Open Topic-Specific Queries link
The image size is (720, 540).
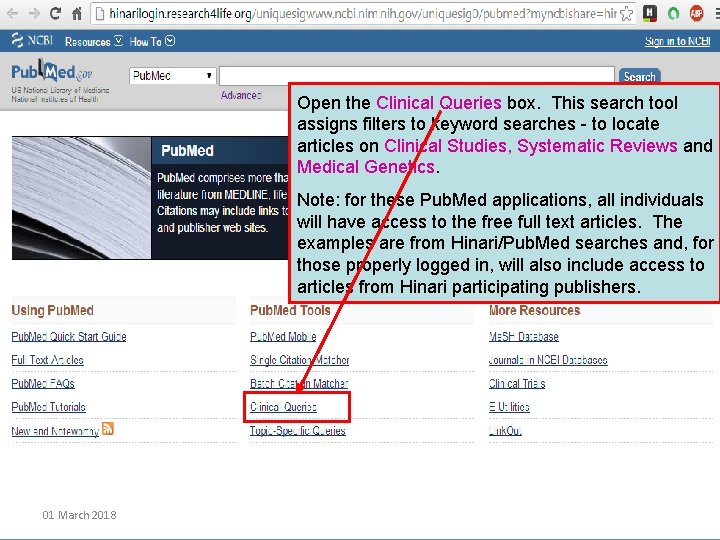pos(298,431)
